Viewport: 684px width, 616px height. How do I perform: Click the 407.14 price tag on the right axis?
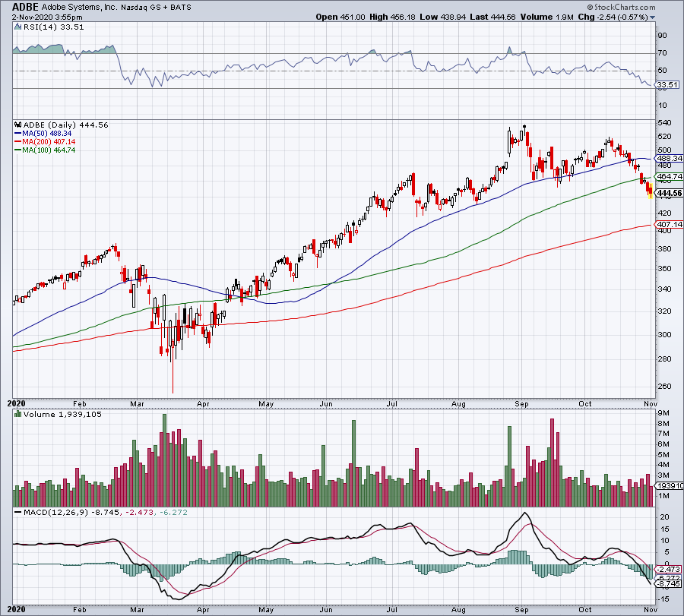point(669,225)
